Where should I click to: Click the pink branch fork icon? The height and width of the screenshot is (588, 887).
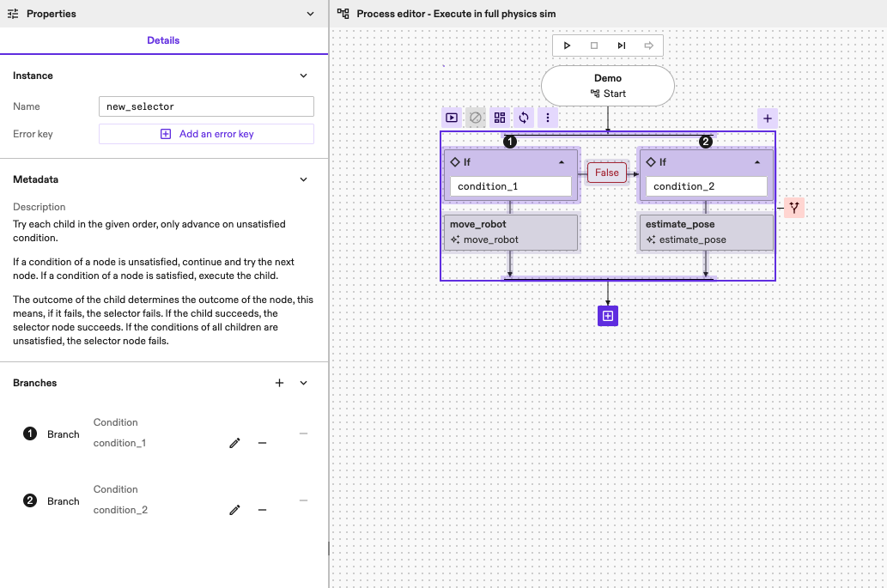(x=794, y=207)
